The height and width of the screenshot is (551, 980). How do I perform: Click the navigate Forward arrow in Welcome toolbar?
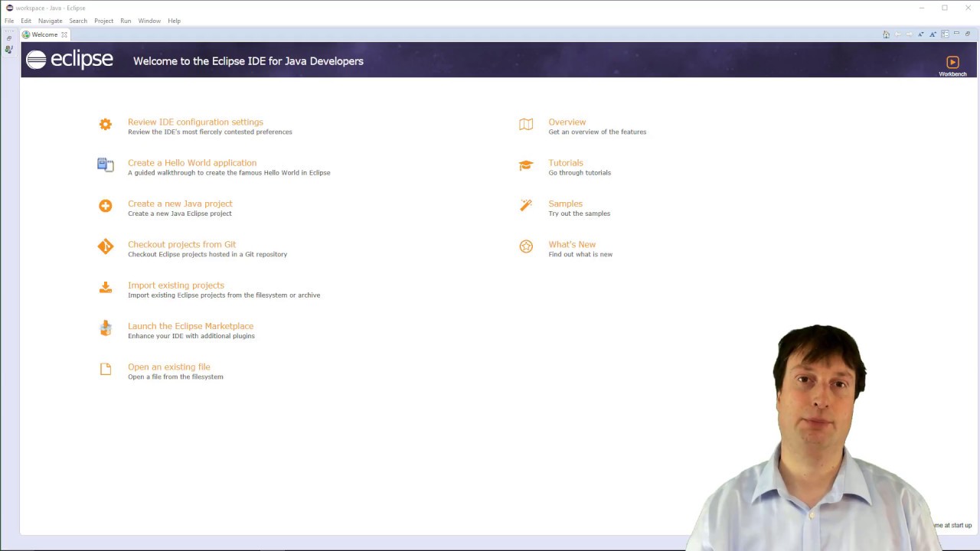coord(909,34)
